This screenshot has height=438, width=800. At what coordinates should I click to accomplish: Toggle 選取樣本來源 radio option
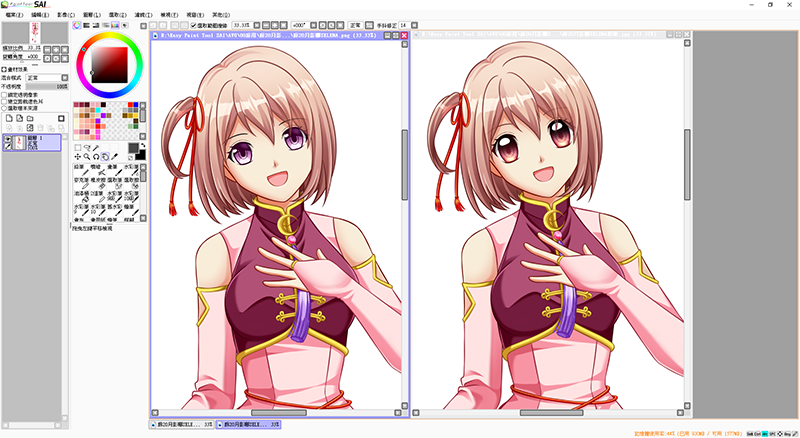[4, 108]
